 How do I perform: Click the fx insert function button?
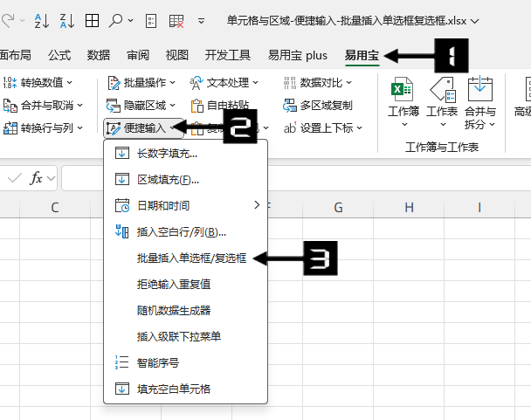tap(36, 178)
